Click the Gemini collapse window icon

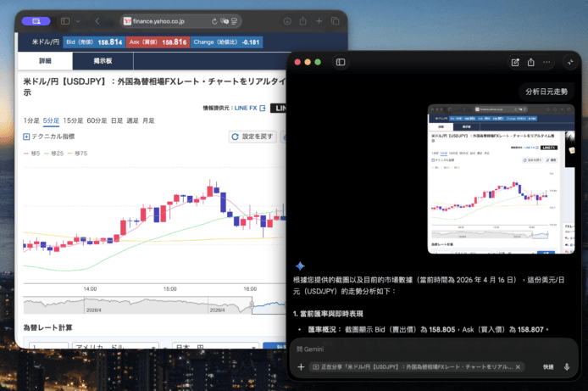click(x=570, y=62)
